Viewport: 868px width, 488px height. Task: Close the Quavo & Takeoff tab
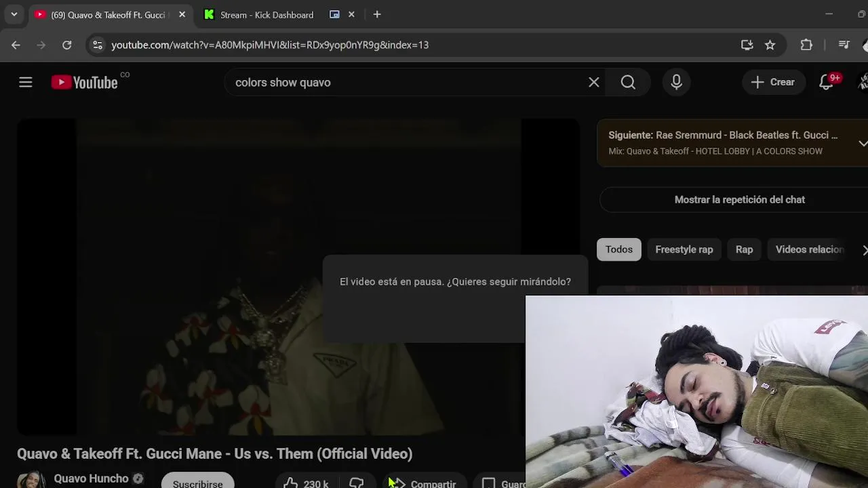182,14
